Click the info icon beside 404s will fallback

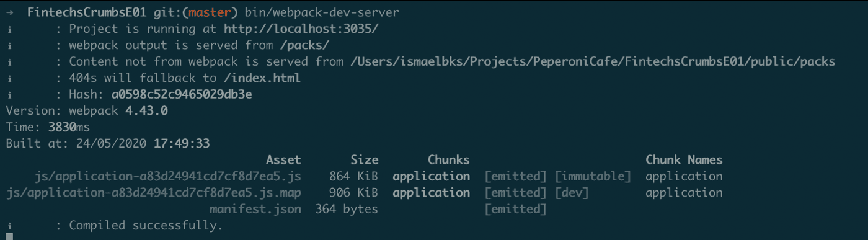pyautogui.click(x=9, y=78)
